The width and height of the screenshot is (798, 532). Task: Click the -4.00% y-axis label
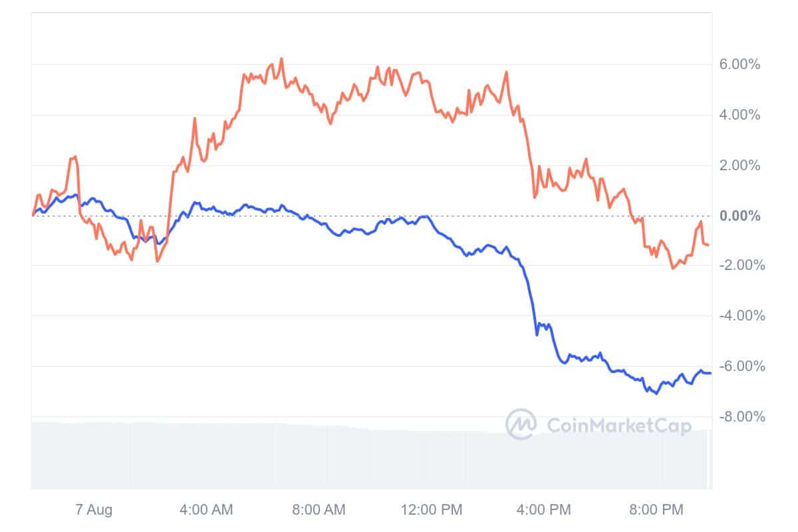coord(738,316)
